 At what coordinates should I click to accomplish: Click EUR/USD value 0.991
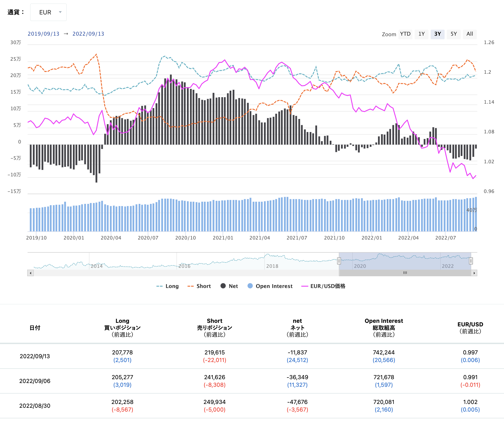click(x=470, y=377)
